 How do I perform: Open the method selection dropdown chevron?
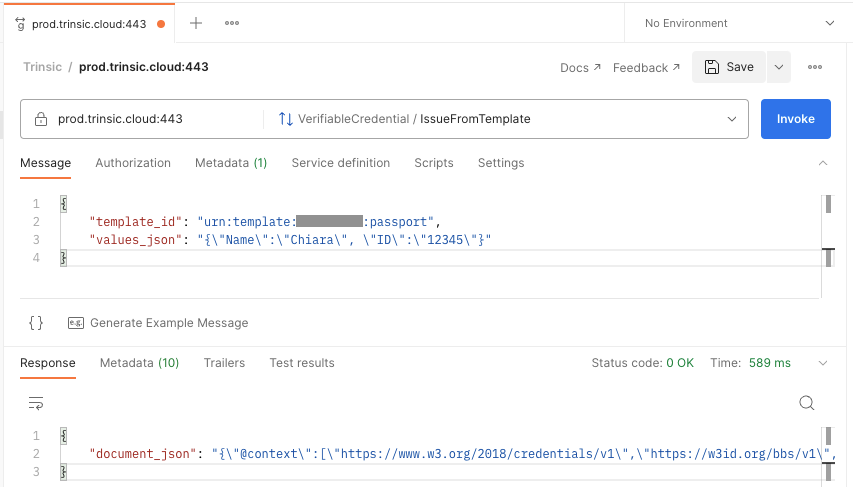[732, 119]
